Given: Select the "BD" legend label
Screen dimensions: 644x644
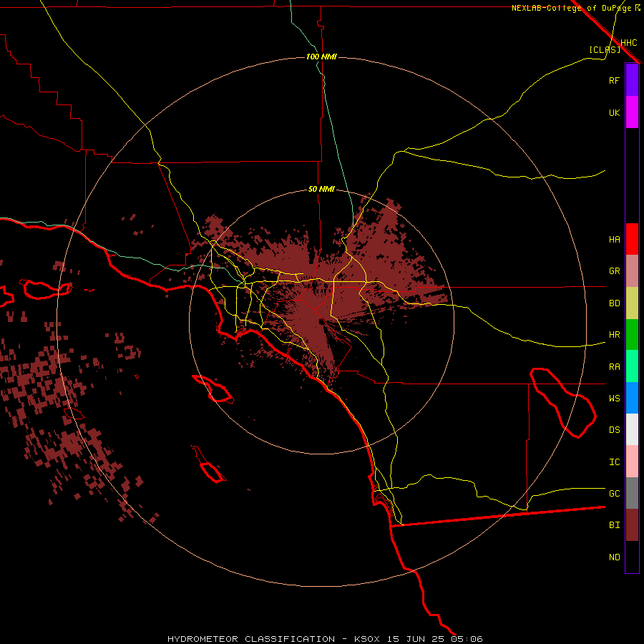Looking at the screenshot, I should (x=614, y=303).
